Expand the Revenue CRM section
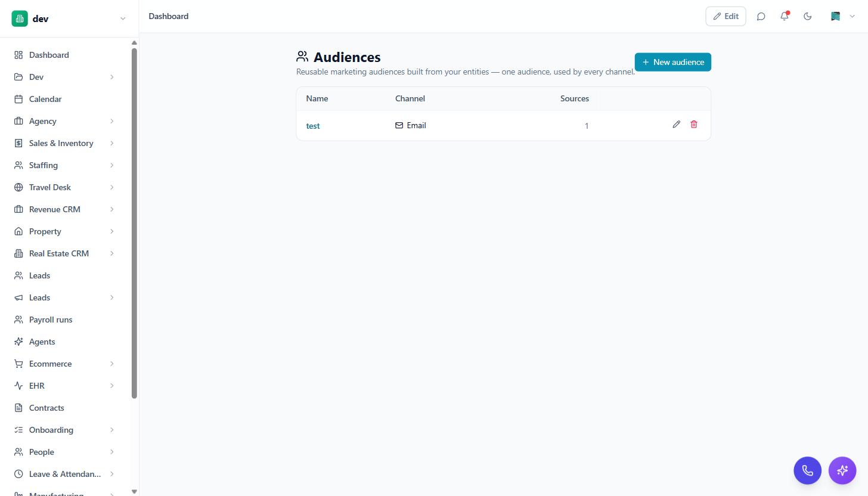Viewport: 868px width, 496px height. coord(111,209)
